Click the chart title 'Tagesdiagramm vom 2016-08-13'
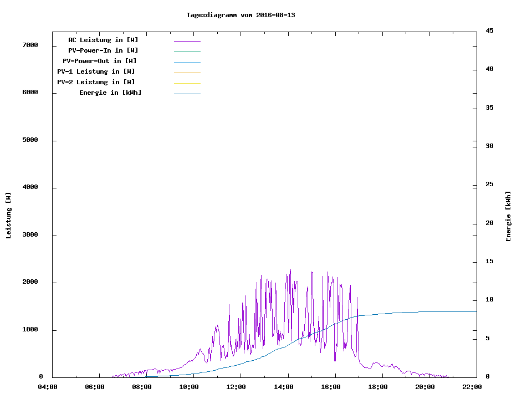 [x=241, y=15]
